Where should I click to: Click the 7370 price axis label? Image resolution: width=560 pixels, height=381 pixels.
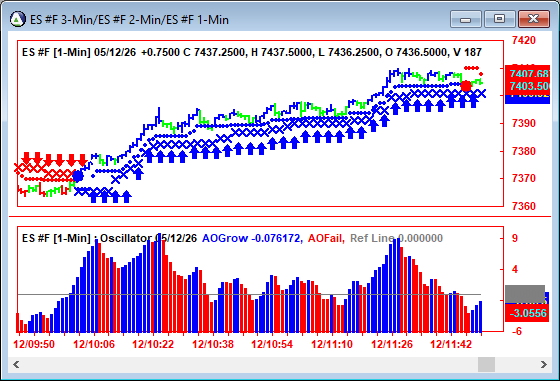524,178
